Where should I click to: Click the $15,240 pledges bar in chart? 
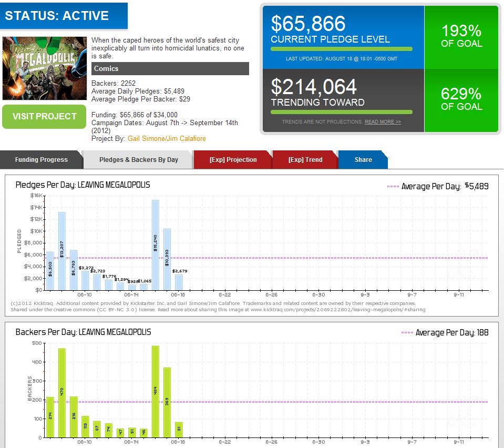tap(155, 245)
